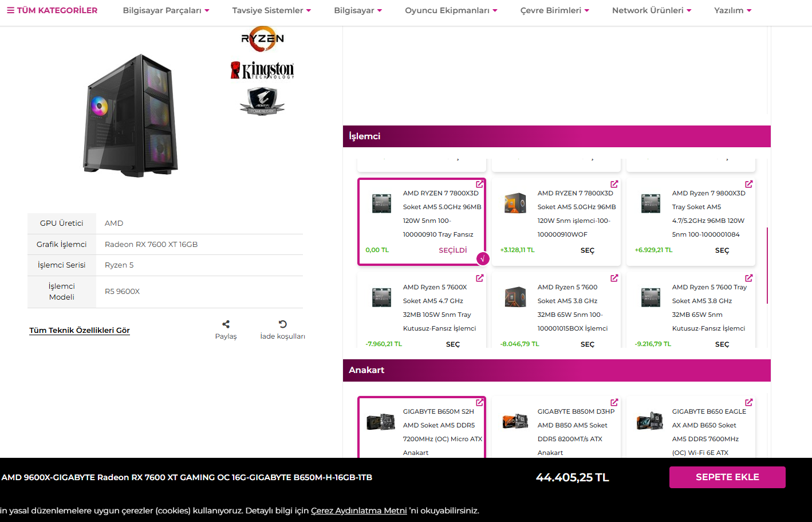The height and width of the screenshot is (522, 812).
Task: Click the Ryzen 5 7600 Tray processor image
Action: (651, 297)
